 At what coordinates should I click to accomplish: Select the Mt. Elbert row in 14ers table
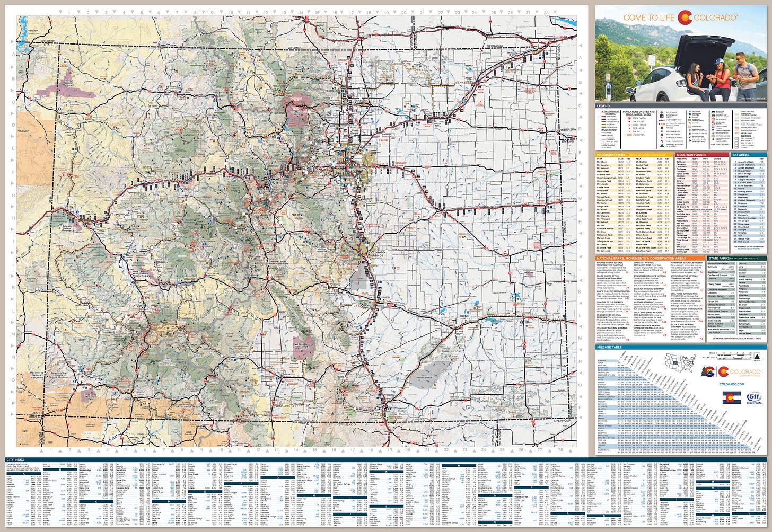coord(614,162)
